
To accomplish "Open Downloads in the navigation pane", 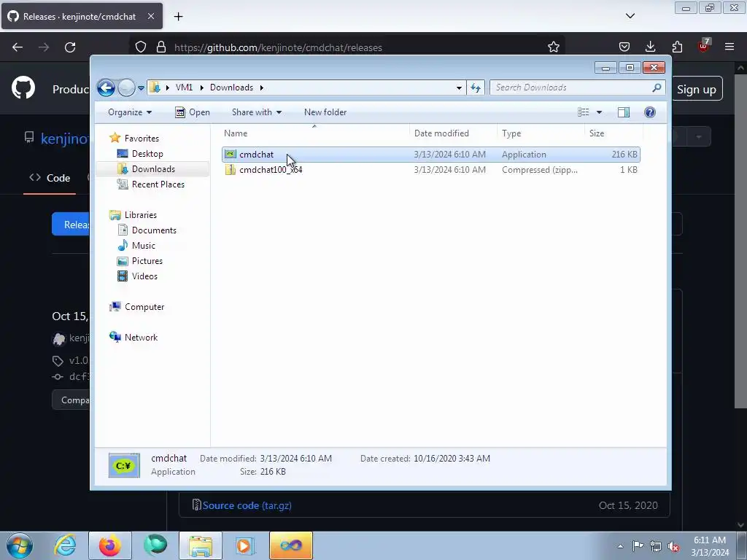I will (152, 169).
